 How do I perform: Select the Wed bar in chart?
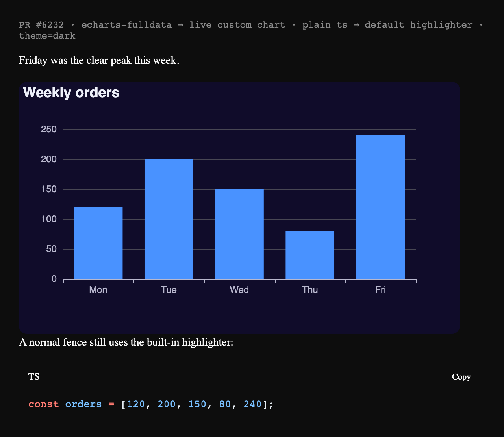click(x=239, y=234)
